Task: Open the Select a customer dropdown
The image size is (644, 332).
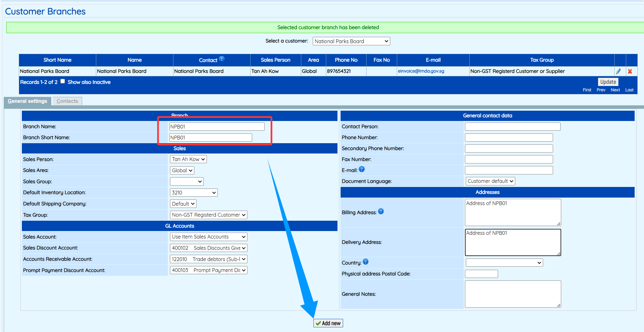Action: pos(351,41)
